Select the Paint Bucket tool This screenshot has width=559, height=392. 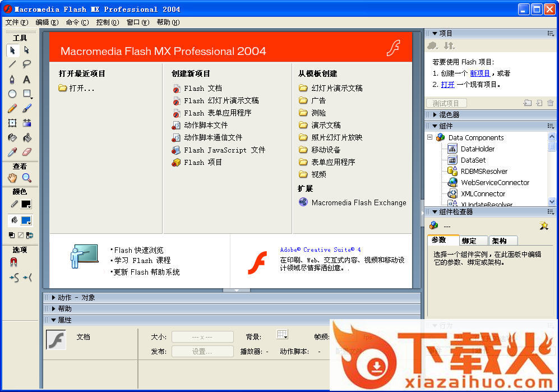27,138
